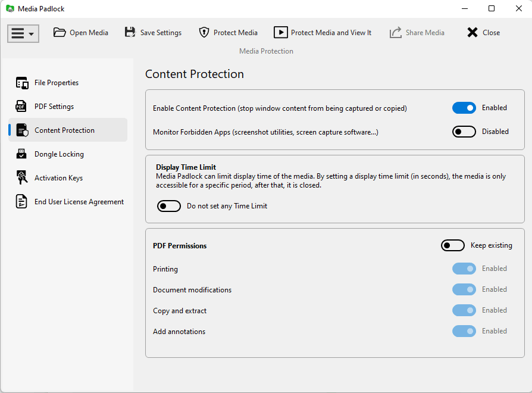
Task: Click the Open Media folder icon
Action: pos(60,33)
